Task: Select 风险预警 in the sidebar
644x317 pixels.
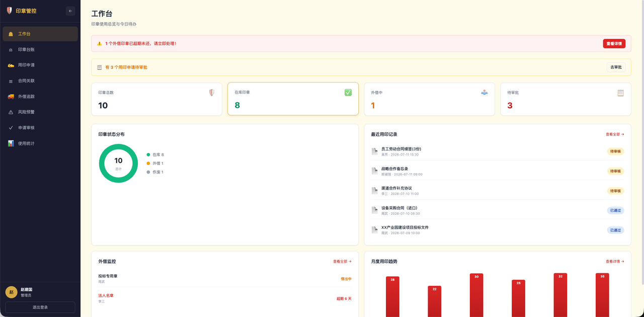Action: [40, 112]
